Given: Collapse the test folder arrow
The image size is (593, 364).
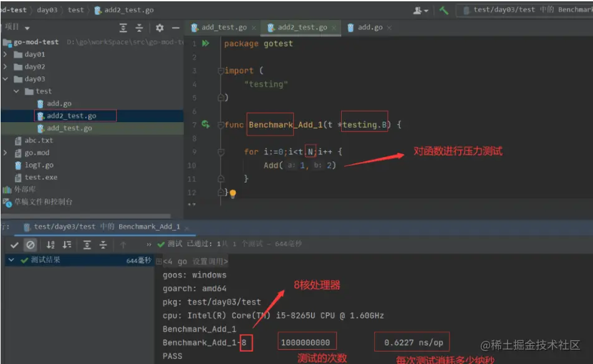Looking at the screenshot, I should coord(16,91).
